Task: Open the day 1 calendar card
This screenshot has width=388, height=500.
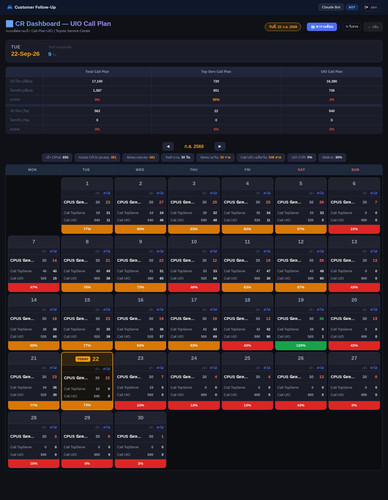Action: [x=87, y=205]
